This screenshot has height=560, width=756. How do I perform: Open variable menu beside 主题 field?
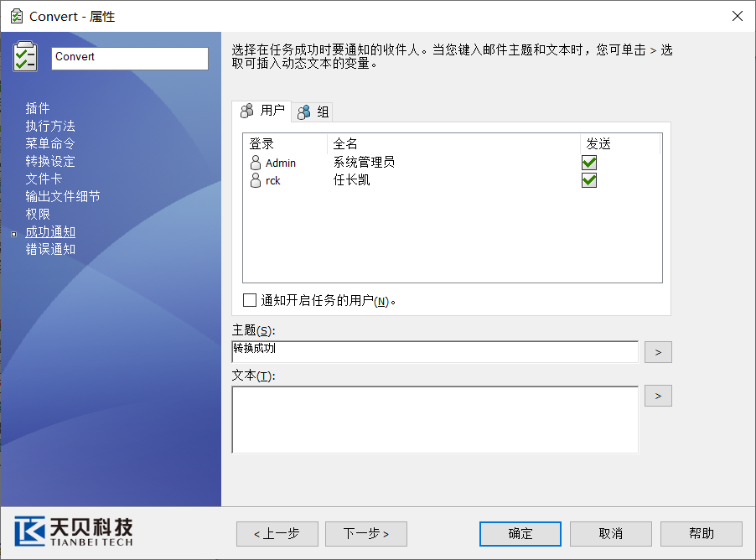point(658,352)
